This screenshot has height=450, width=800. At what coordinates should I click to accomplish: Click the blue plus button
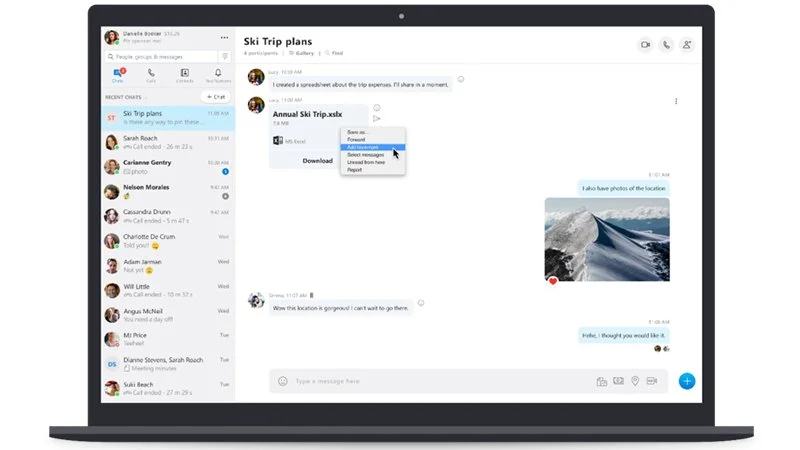[687, 381]
